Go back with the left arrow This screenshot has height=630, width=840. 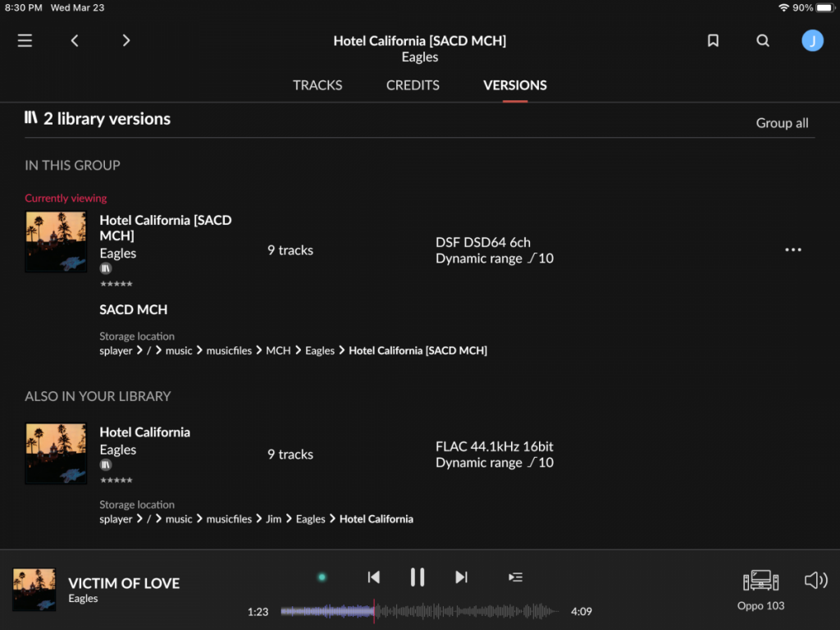pyautogui.click(x=75, y=41)
